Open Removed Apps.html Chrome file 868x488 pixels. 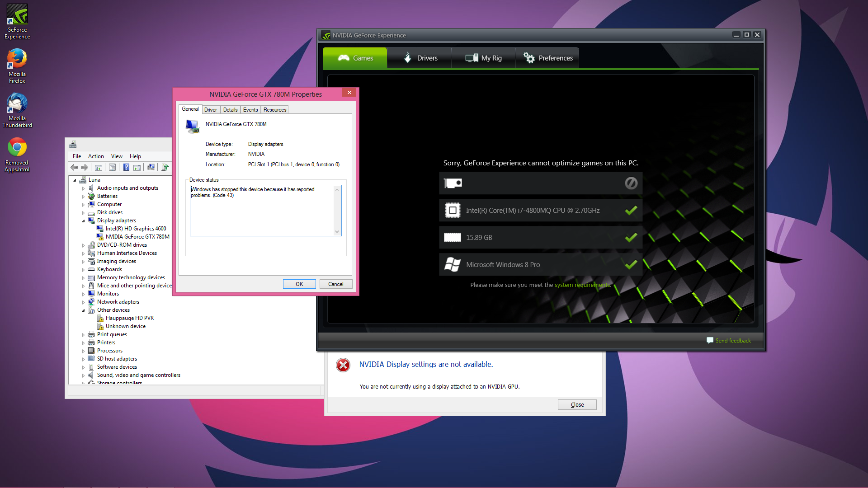17,155
